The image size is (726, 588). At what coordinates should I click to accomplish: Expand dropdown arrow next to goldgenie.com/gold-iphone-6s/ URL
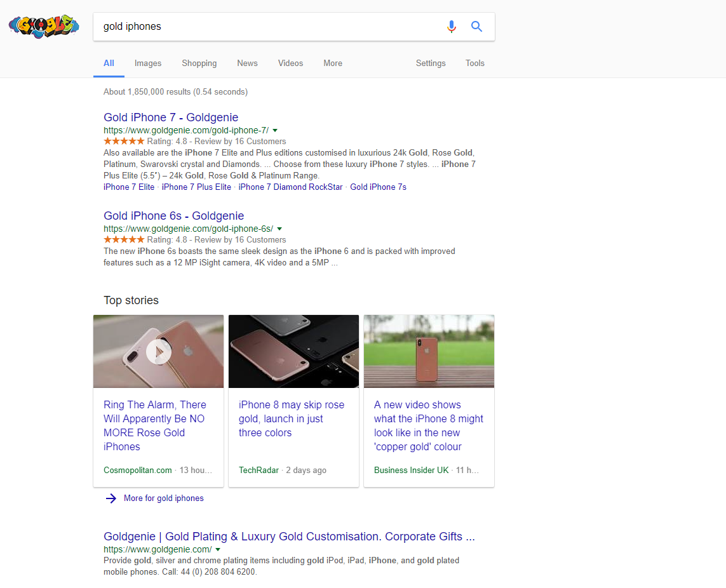point(279,229)
